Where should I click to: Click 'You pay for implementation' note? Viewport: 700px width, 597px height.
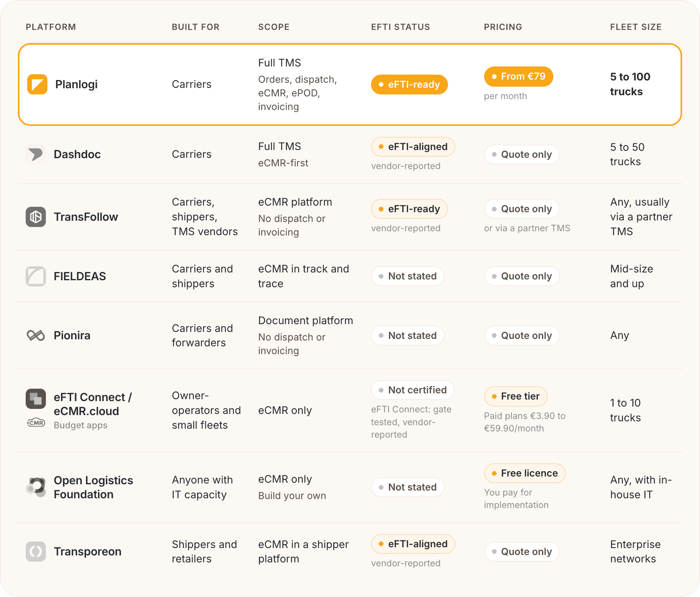click(516, 499)
